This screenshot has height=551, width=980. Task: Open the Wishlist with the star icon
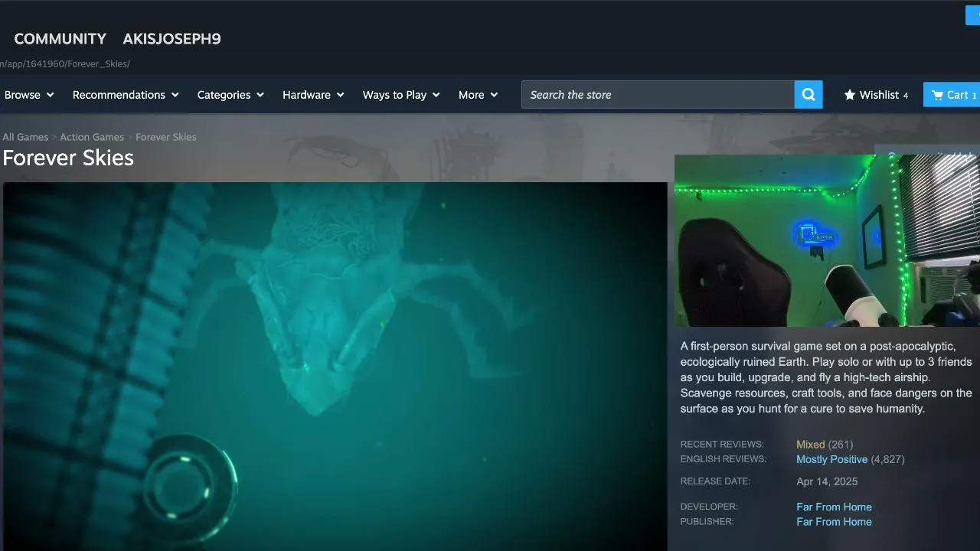[876, 95]
